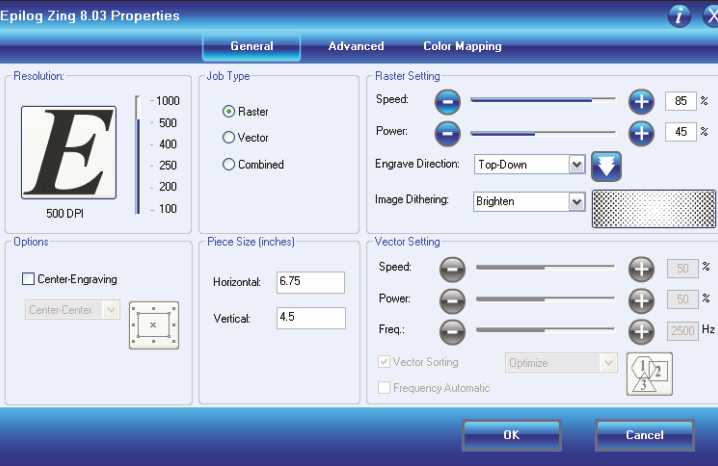Switch to the General tab

point(251,46)
